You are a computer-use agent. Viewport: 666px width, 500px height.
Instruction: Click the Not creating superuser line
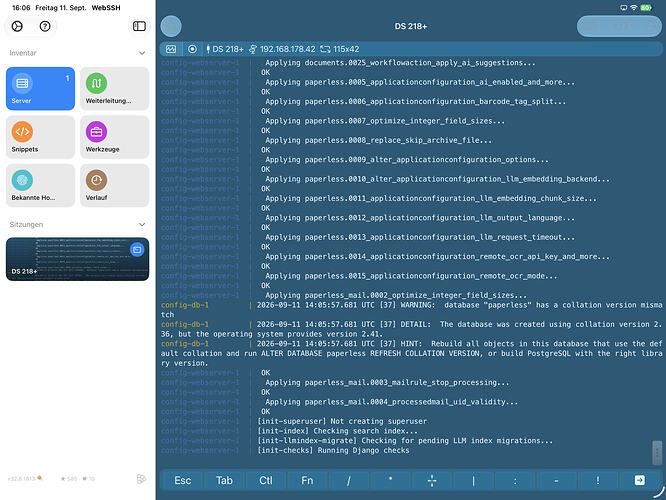(342, 421)
